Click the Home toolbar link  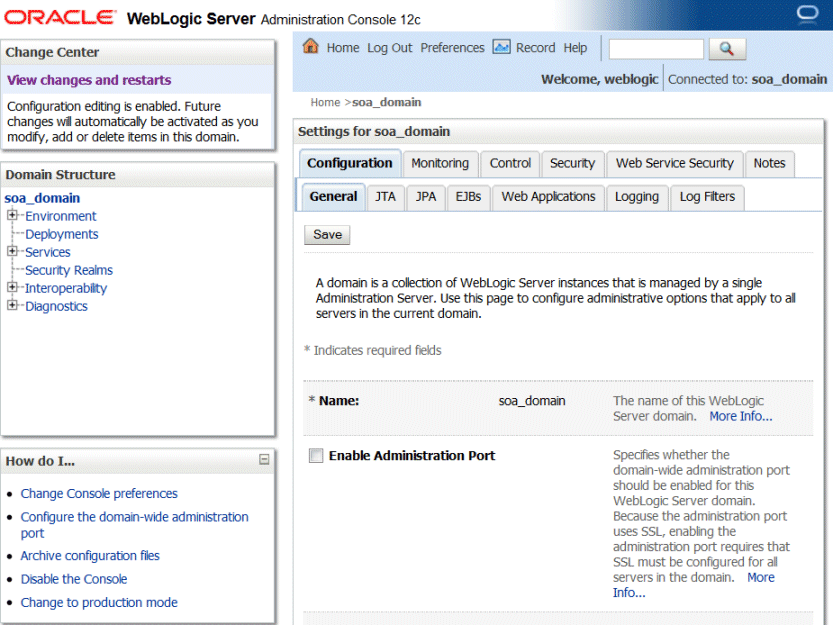343,48
